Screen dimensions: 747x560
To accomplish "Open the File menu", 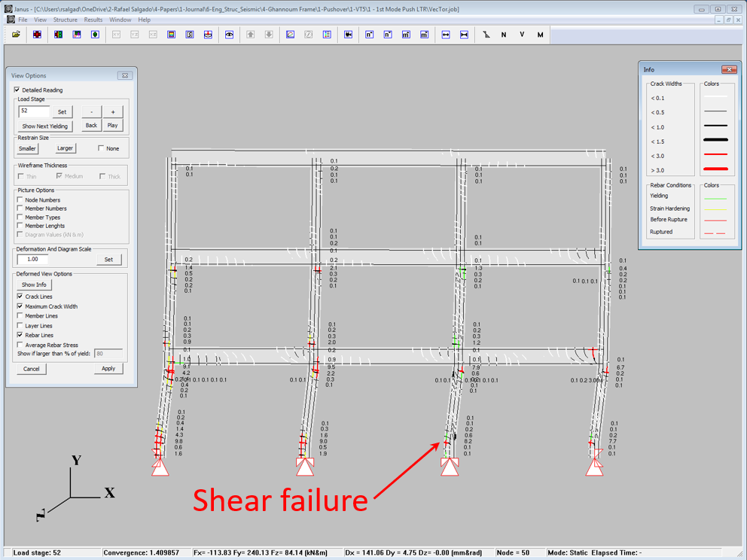I will (23, 20).
